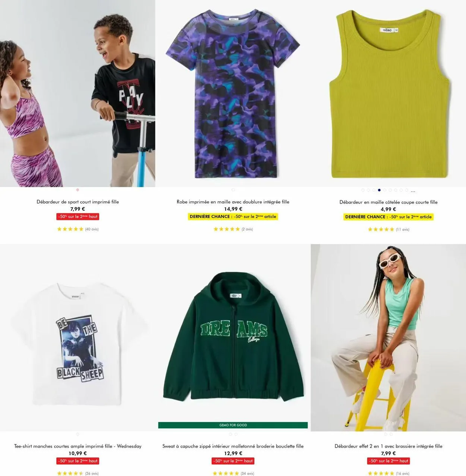
Task: Open the Black Sheep Wednesday tee-shirt image
Action: 78,338
